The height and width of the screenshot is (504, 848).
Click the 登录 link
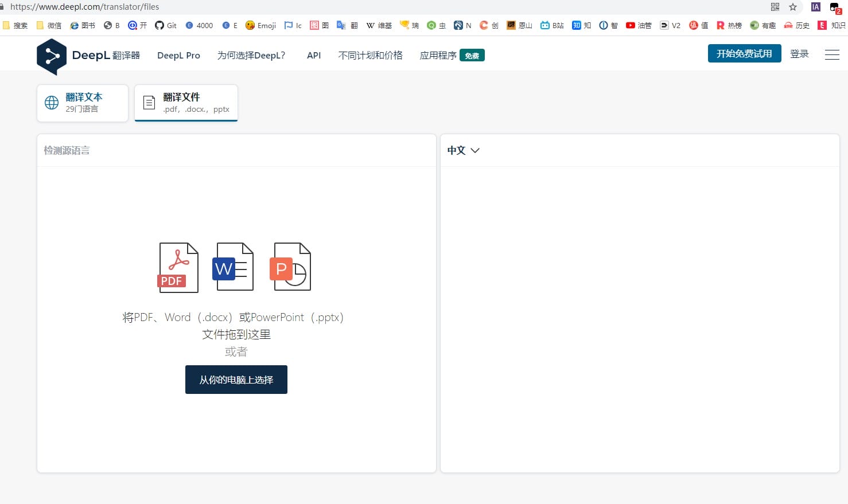799,53
